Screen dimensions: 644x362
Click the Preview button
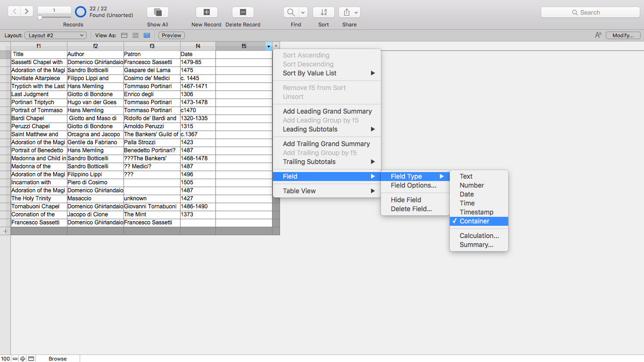[x=172, y=35]
